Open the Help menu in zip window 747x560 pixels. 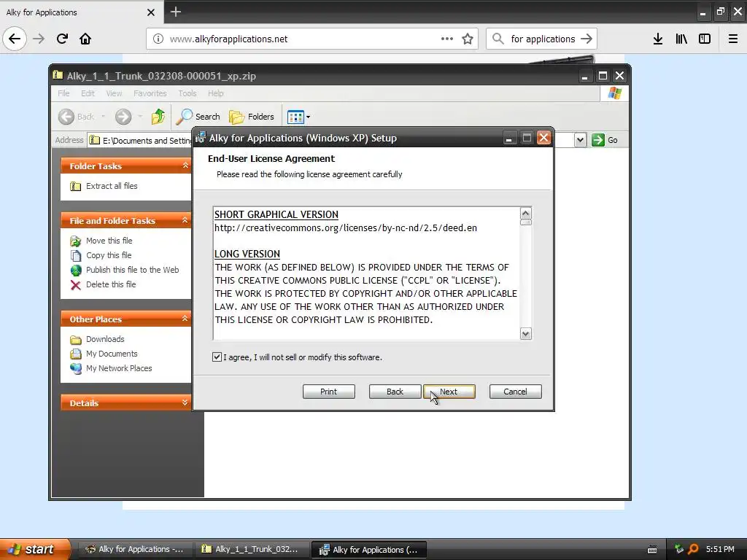(215, 93)
